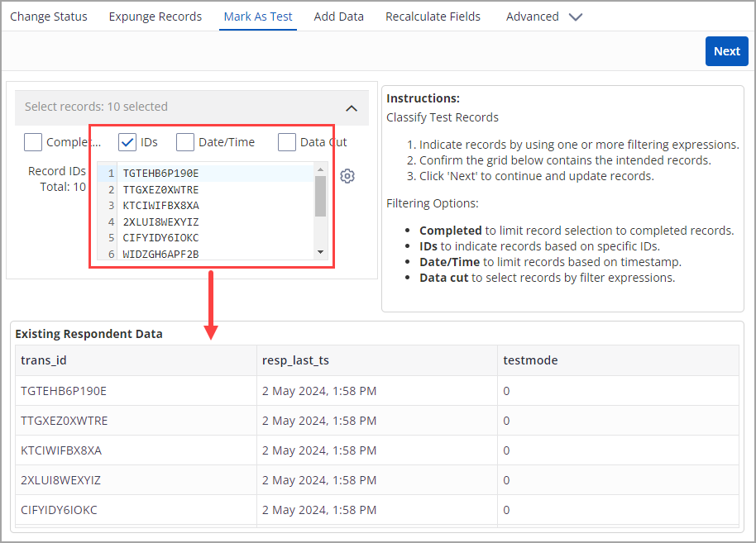Click table cell 2XLUI8WEXYIZ in trans_id column
Viewport: 756px width, 543px height.
point(136,480)
